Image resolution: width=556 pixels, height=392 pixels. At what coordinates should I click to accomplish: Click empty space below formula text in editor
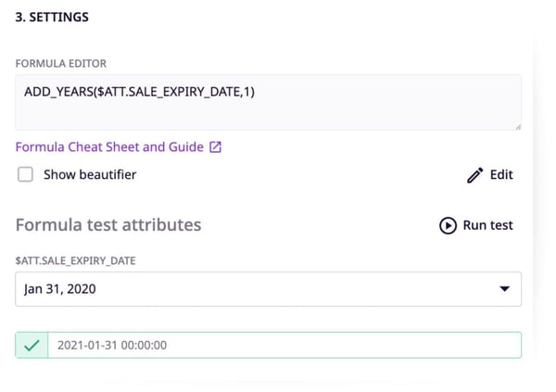(268, 115)
